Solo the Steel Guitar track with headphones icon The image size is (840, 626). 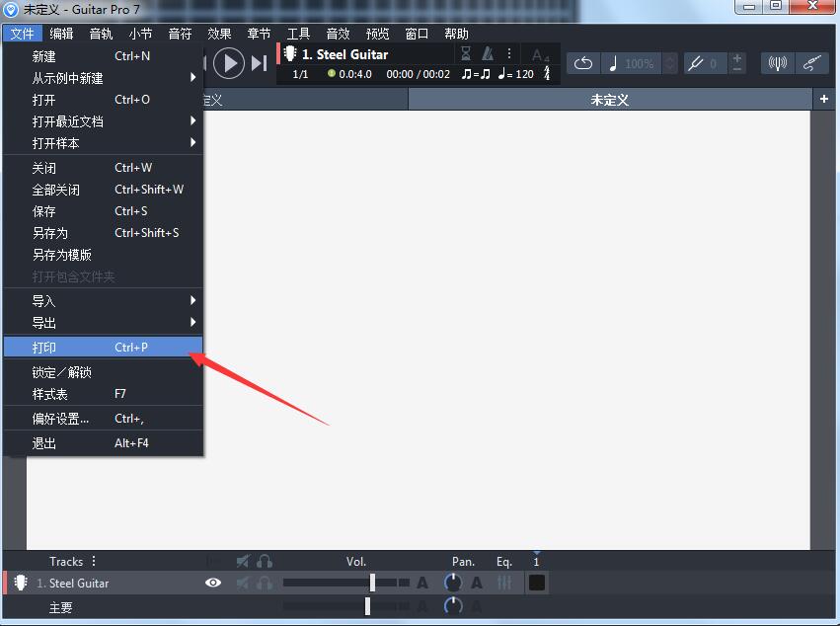[x=264, y=582]
